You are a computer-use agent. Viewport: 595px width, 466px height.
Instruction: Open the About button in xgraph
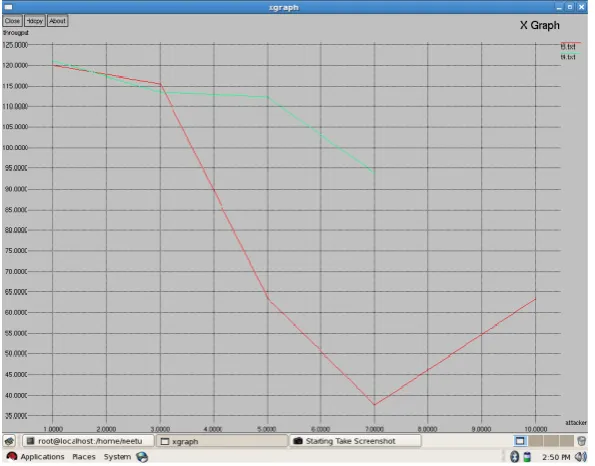[57, 21]
